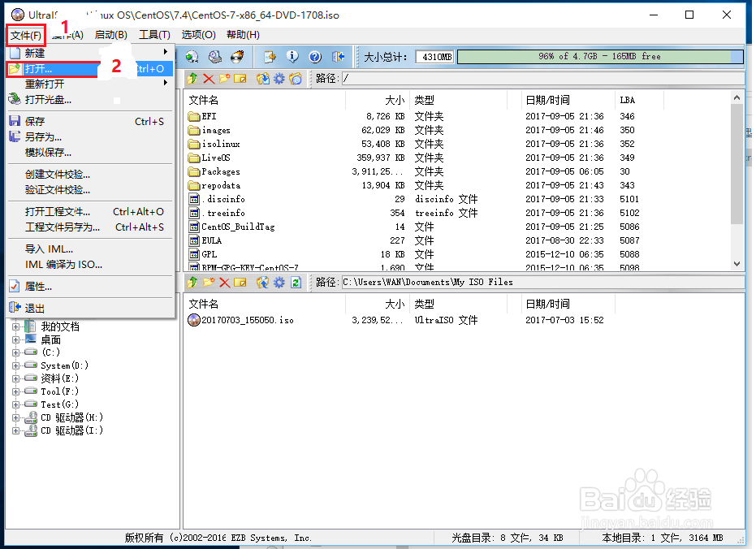Choose 打开光盘... menu entry
Image resolution: width=756 pixels, height=549 pixels.
(x=89, y=100)
